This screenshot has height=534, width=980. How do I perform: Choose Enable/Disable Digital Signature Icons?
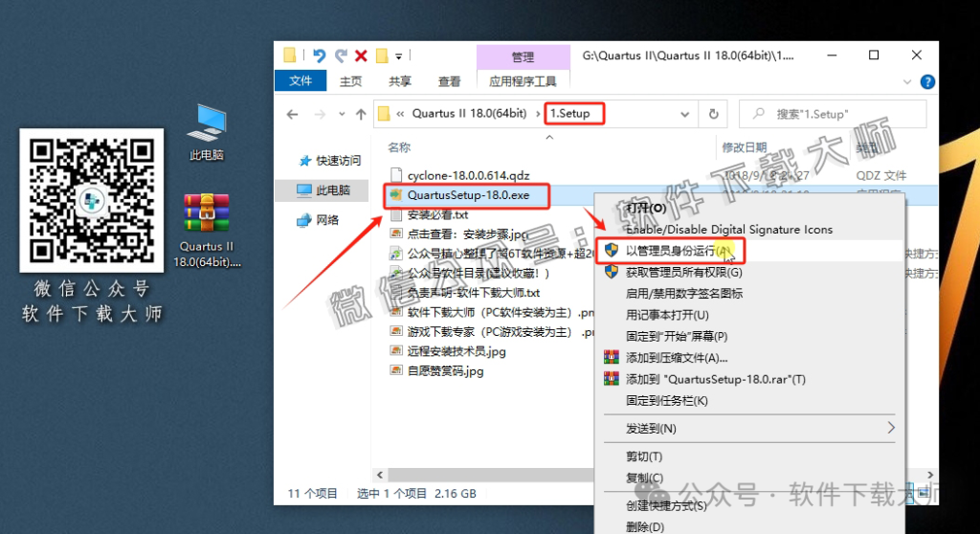(x=729, y=230)
